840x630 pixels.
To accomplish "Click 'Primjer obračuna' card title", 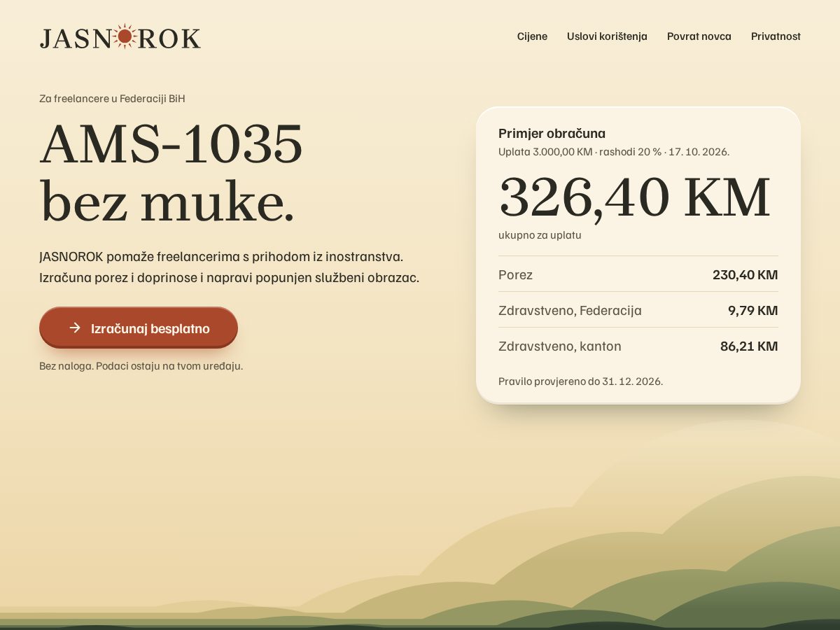I will 552,134.
